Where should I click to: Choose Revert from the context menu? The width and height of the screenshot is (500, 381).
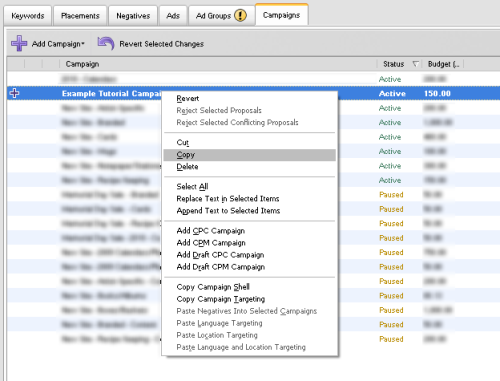pos(250,98)
